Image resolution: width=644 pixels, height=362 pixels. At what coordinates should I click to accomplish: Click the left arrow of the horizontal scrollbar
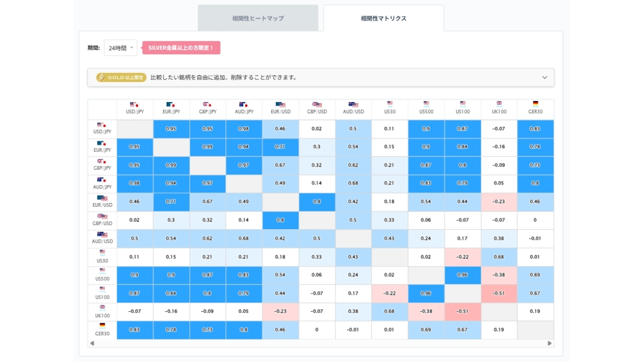(92, 343)
